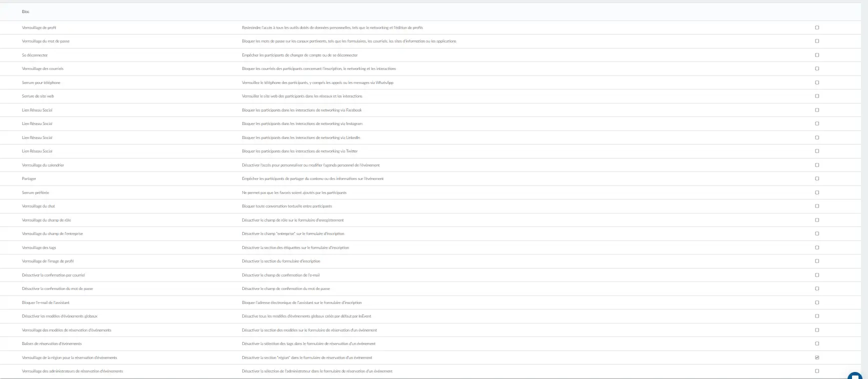Select the 'Serrure pour téléphone' label
This screenshot has width=868, height=379.
(41, 82)
